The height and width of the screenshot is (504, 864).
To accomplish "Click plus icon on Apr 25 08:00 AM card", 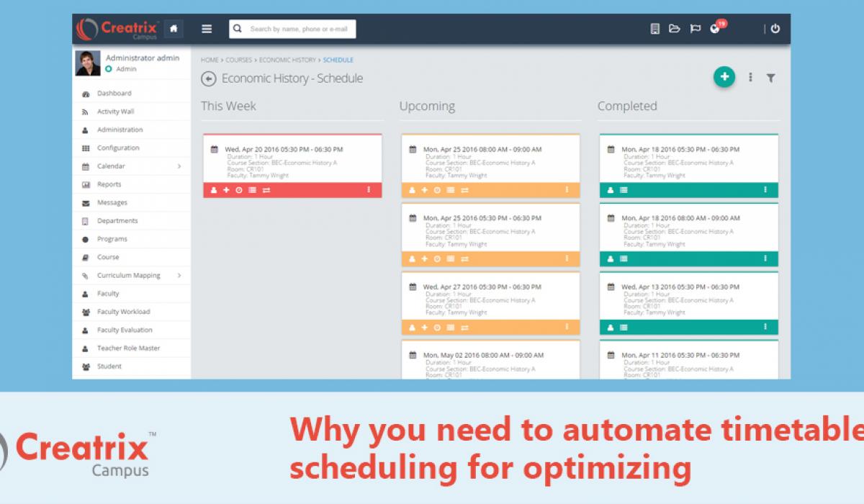I will coord(425,190).
